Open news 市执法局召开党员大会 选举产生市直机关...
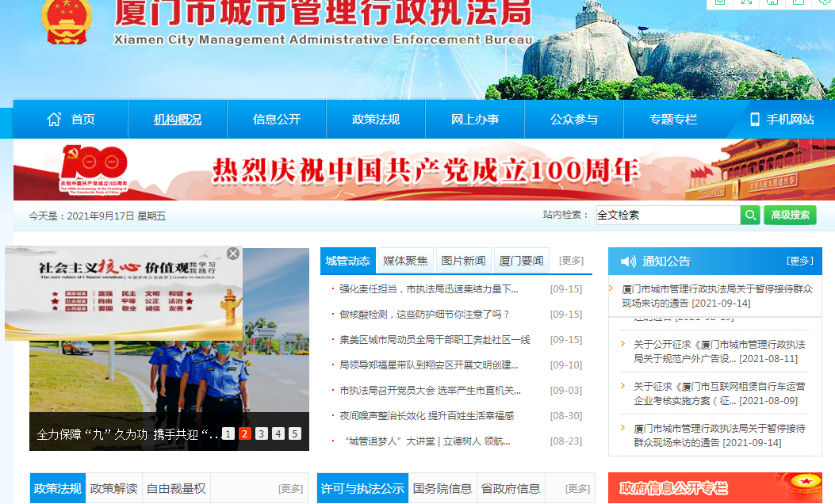The image size is (835, 504). click(431, 391)
